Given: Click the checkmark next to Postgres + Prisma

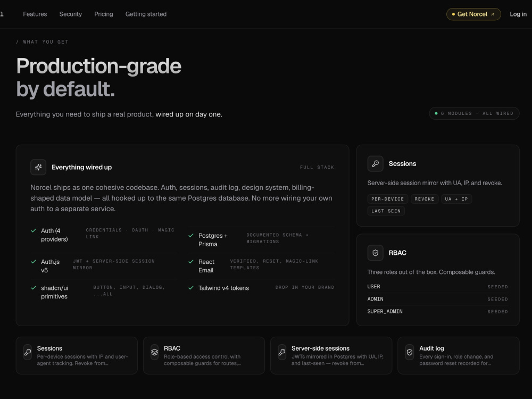Looking at the screenshot, I should tap(191, 236).
